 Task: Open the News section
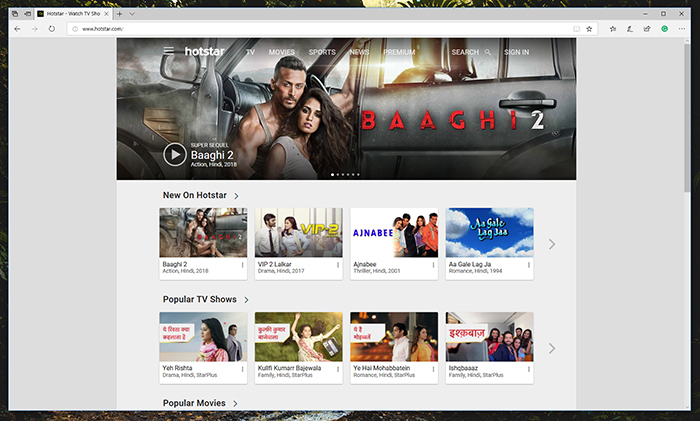(x=359, y=52)
